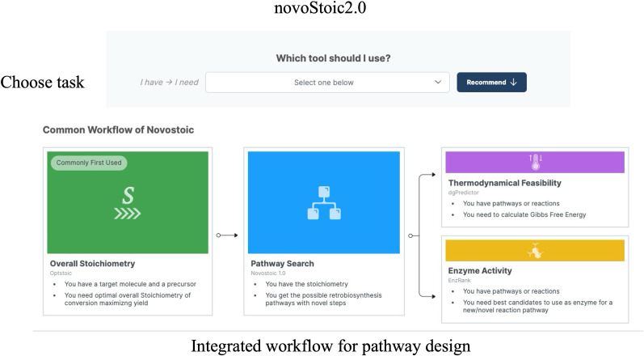Click the Optstoic S arrows icon
This screenshot has height=356, width=644.
coord(128,203)
